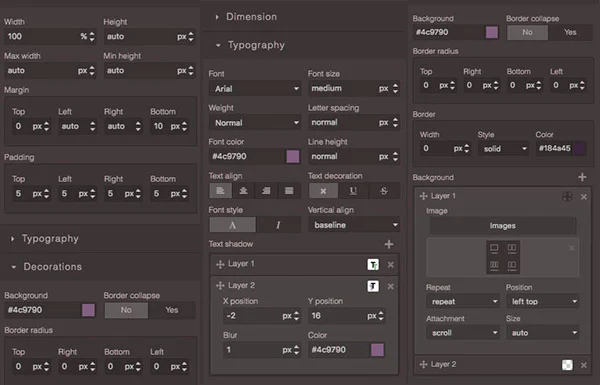Click text shadow Y position field
The image size is (600, 385).
pos(347,316)
